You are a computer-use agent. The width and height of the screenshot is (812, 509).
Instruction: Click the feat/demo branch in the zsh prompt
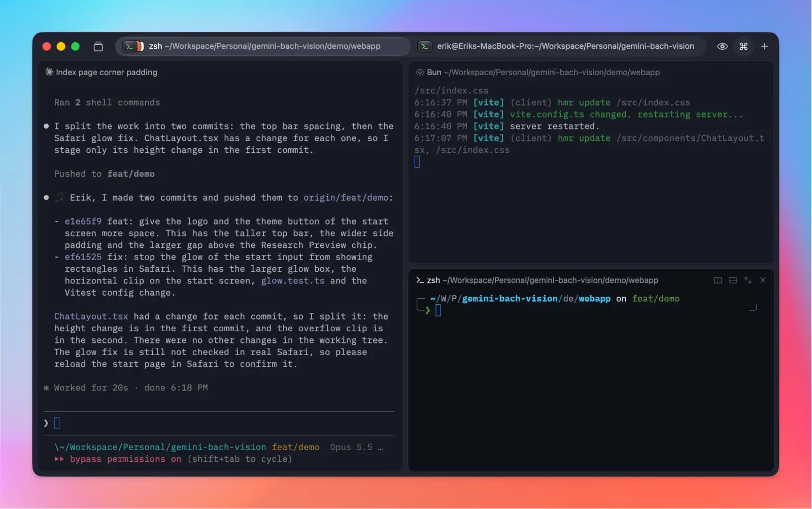click(x=656, y=299)
